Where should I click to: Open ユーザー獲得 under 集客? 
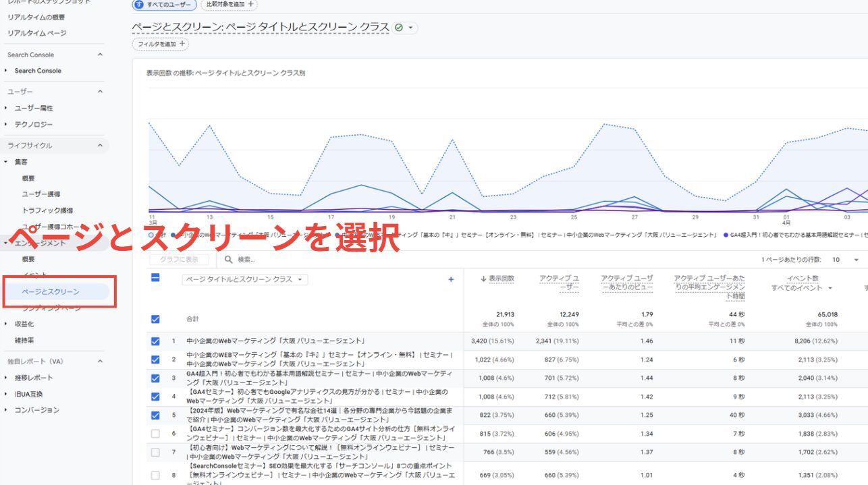[x=41, y=194]
